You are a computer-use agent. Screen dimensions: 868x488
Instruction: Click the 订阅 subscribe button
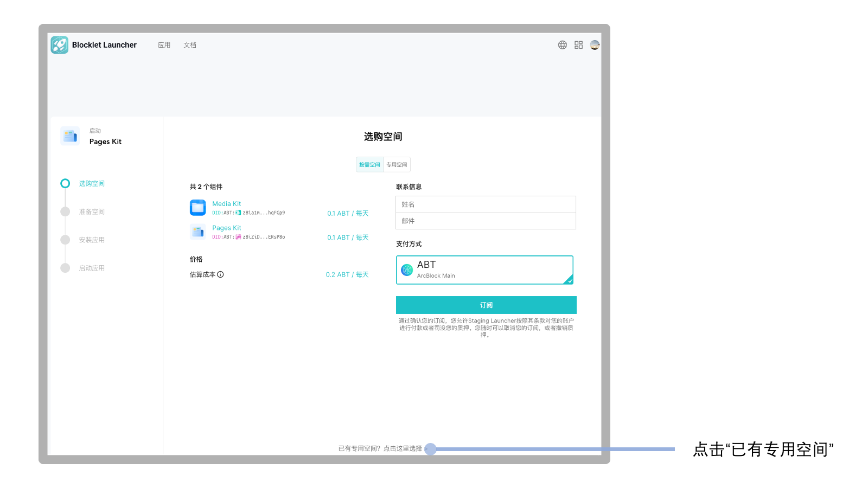click(x=486, y=305)
